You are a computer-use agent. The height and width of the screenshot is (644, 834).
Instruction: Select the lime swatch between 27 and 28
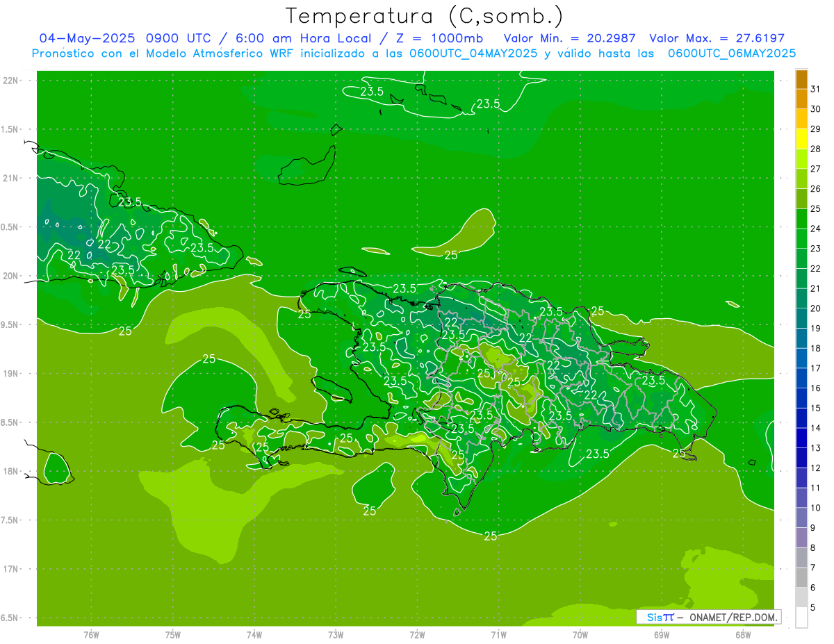point(801,158)
